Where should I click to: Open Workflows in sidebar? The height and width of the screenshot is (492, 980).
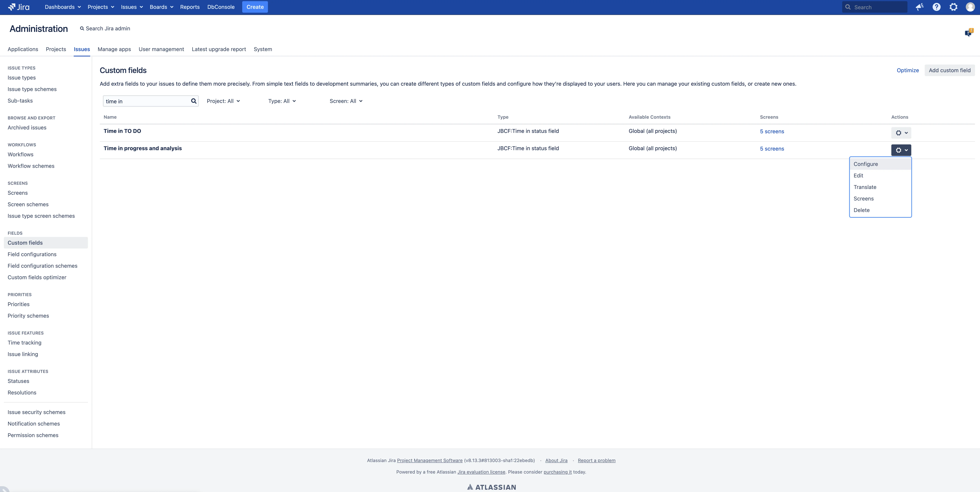pos(21,154)
